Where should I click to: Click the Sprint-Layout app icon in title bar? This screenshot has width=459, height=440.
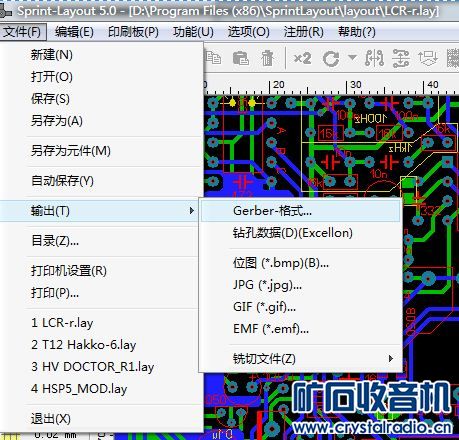coord(5,11)
